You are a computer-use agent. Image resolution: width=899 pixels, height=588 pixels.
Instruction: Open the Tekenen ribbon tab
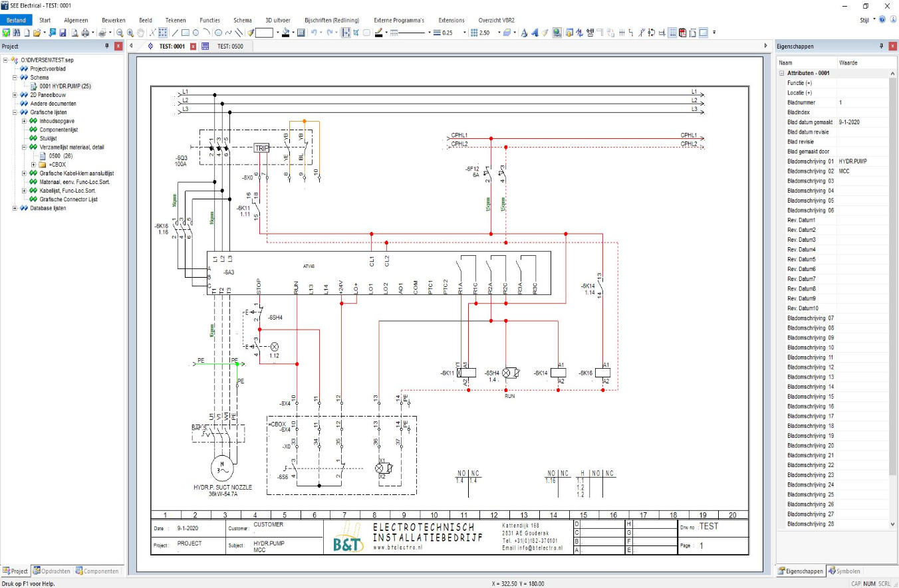click(176, 20)
